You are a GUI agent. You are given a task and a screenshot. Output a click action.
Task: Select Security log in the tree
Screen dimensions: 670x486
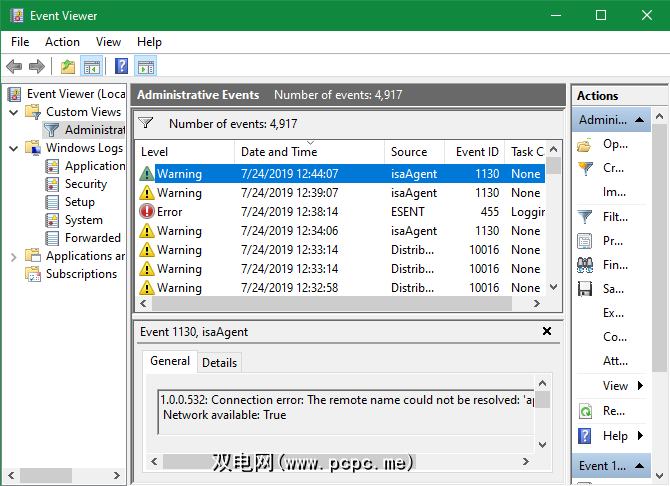click(85, 184)
